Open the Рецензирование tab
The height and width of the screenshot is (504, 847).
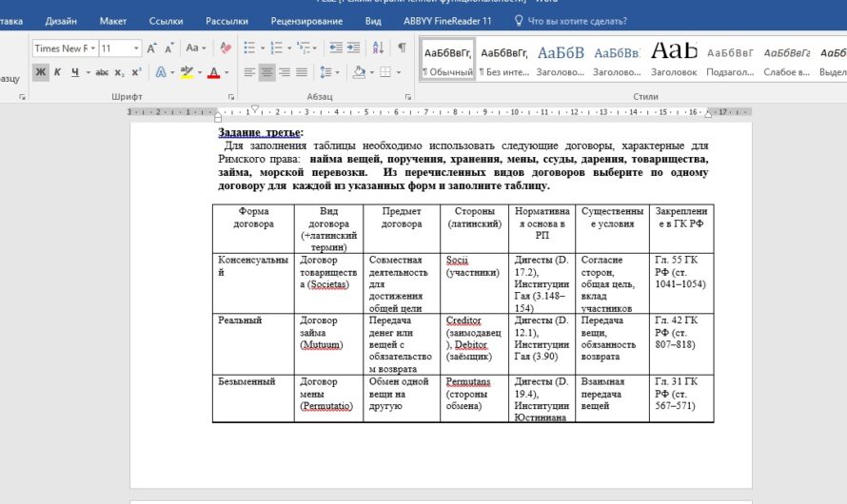(306, 21)
